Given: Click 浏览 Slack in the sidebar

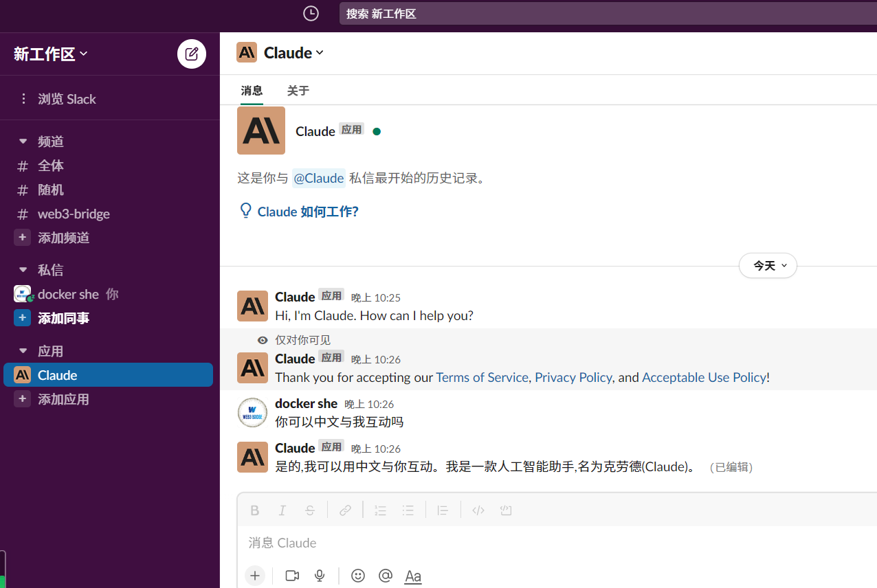Looking at the screenshot, I should pos(67,99).
